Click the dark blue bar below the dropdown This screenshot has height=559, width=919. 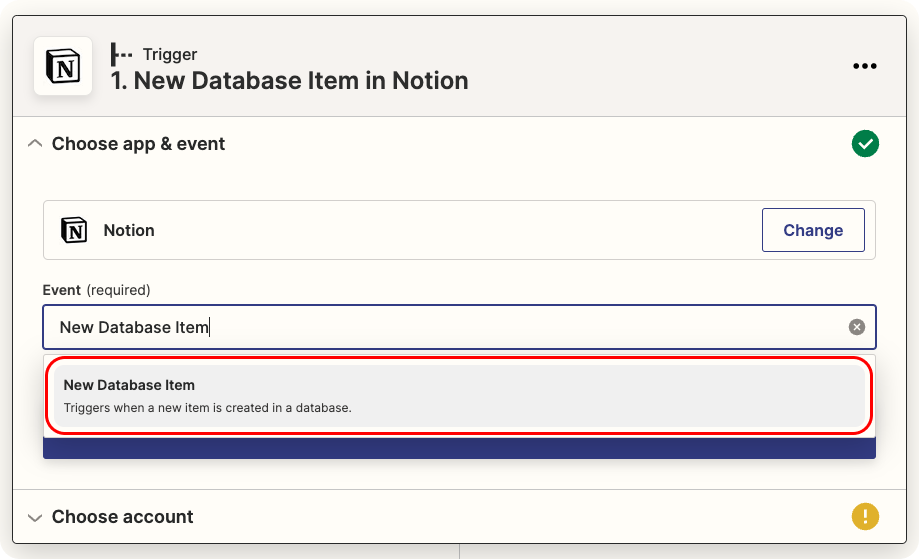point(458,448)
